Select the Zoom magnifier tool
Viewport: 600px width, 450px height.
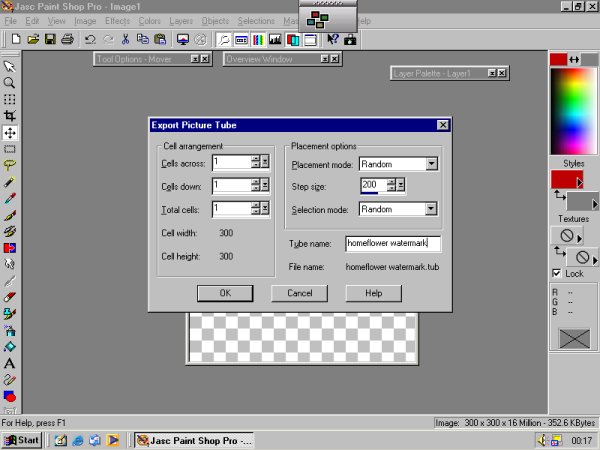click(x=10, y=83)
